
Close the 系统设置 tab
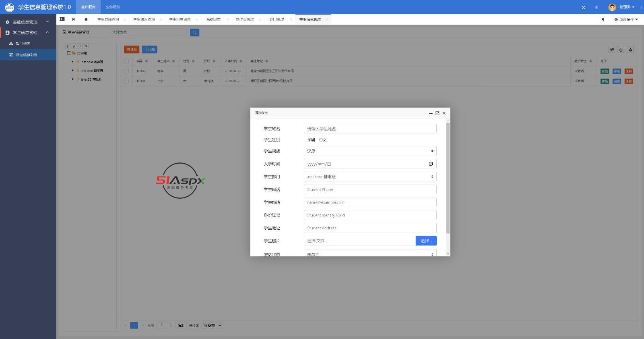coord(227,19)
